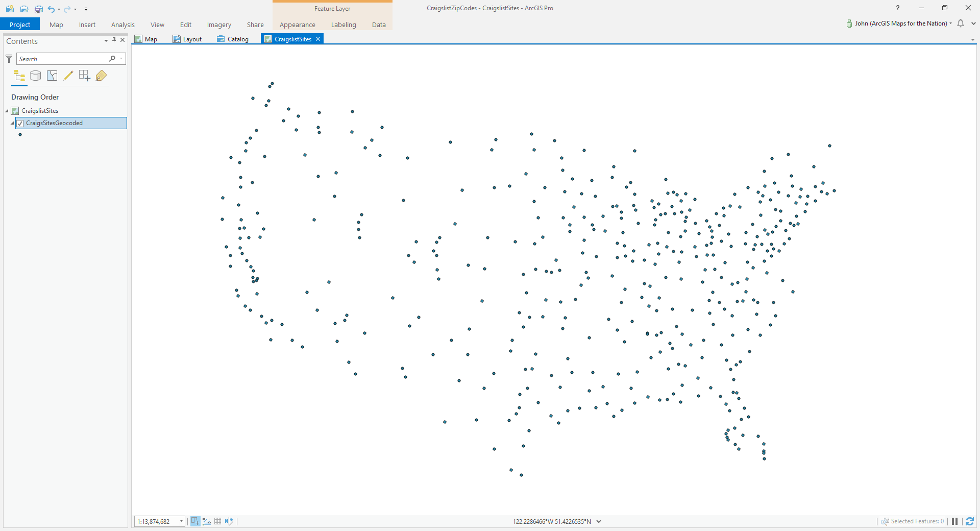The image size is (980, 531).
Task: Select the CraigslistSites map in Contents
Action: (x=40, y=111)
